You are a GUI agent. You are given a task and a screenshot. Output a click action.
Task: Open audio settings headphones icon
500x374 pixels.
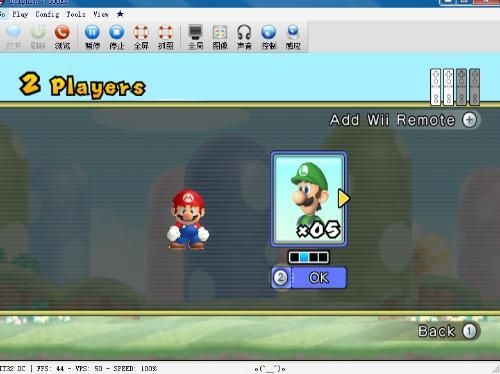244,37
